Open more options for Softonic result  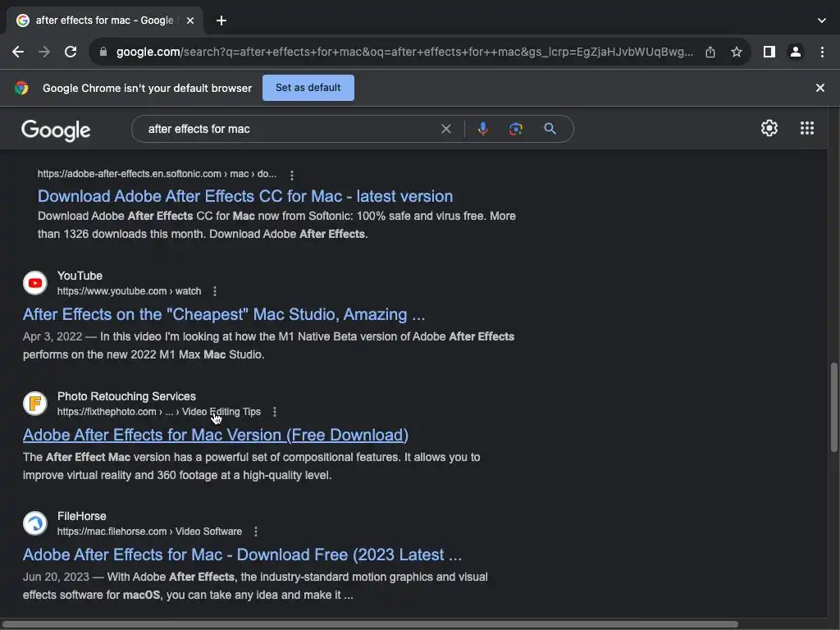tap(291, 176)
